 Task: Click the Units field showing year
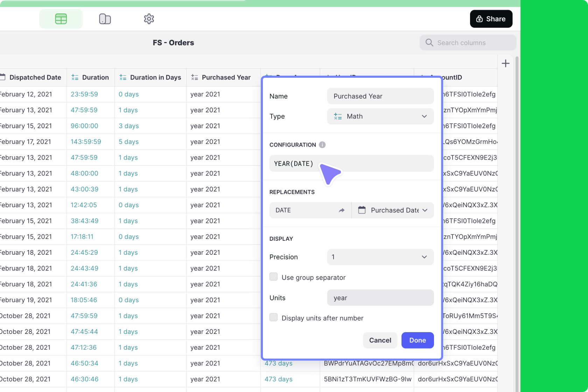[x=380, y=297]
